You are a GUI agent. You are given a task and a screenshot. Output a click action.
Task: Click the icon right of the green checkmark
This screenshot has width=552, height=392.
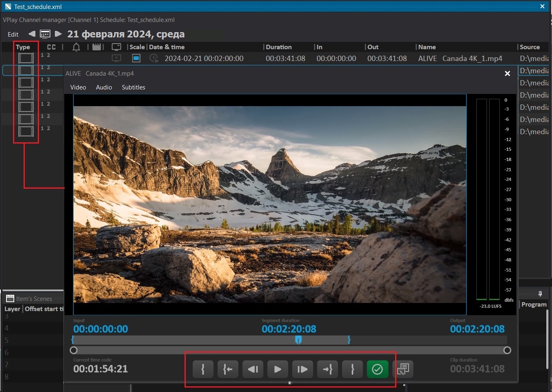click(403, 369)
